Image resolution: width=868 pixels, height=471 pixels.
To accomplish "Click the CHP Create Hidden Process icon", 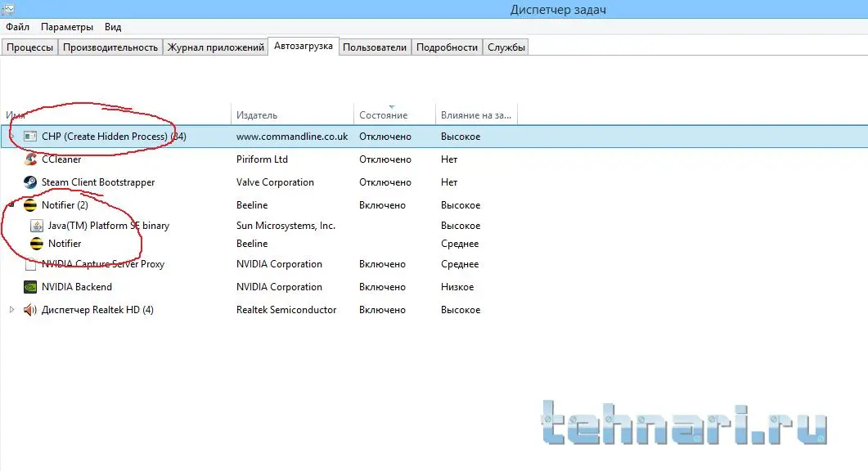I will 30,137.
